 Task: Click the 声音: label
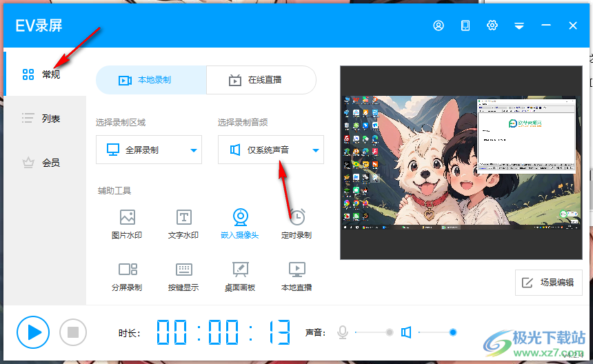pyautogui.click(x=315, y=332)
